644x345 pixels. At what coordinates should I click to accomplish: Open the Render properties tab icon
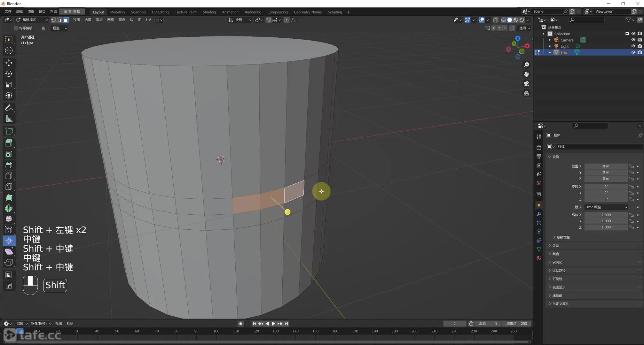tap(539, 148)
